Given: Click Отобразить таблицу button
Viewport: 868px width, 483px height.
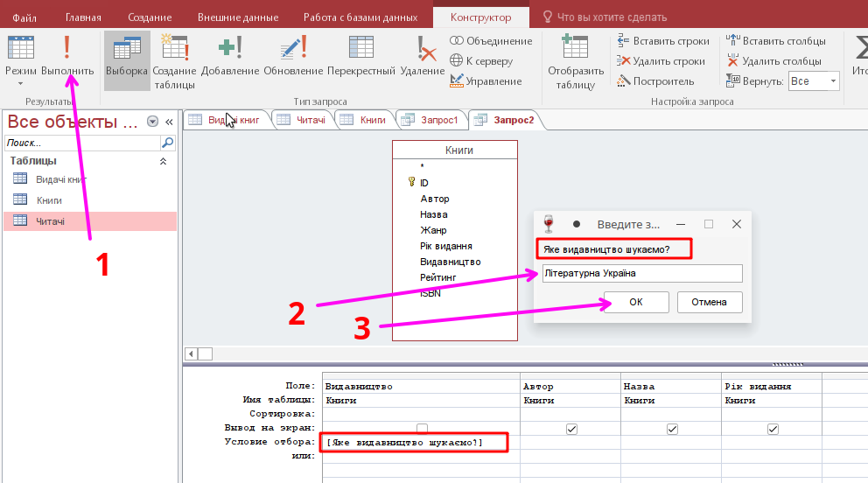Looking at the screenshot, I should click(x=576, y=62).
